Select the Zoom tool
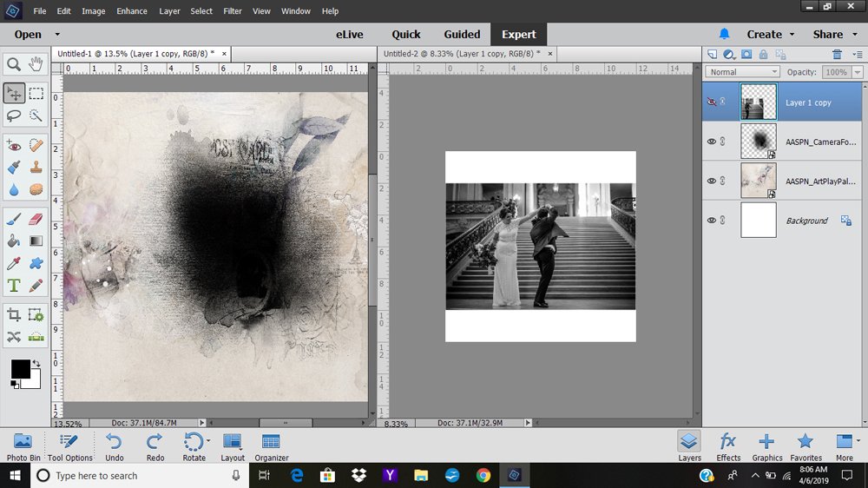868x488 pixels. coord(14,64)
